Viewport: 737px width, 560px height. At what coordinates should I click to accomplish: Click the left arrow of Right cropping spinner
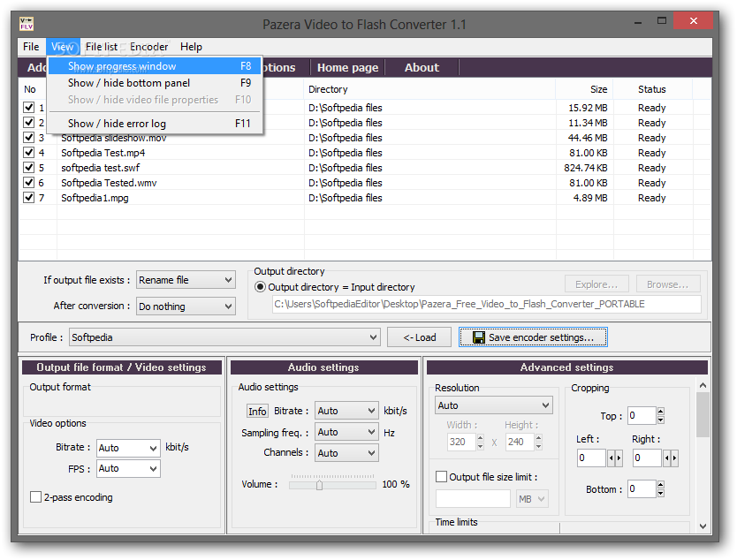tap(666, 458)
